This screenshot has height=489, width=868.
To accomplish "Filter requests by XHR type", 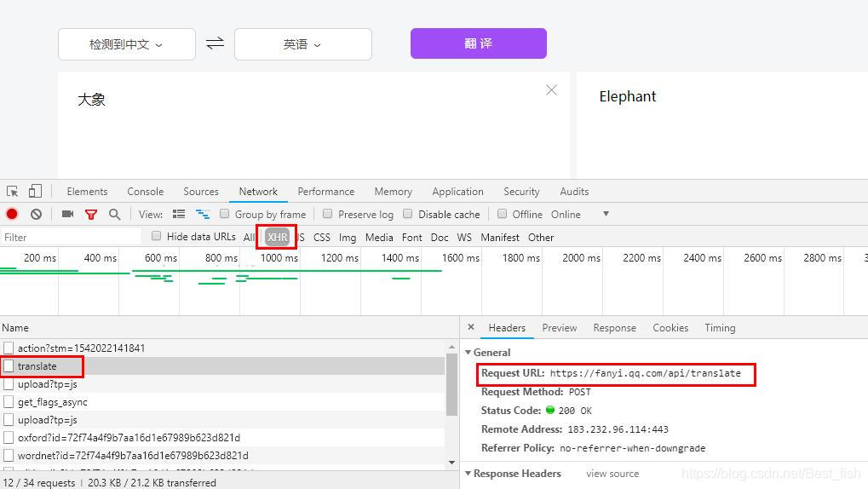I will point(278,237).
